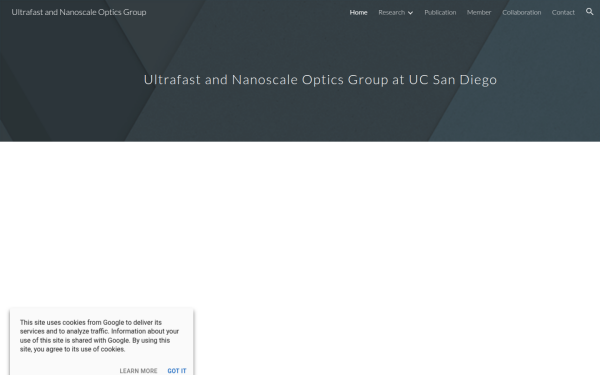The image size is (600, 375).
Task: Open the site search magnifier icon
Action: (x=589, y=12)
